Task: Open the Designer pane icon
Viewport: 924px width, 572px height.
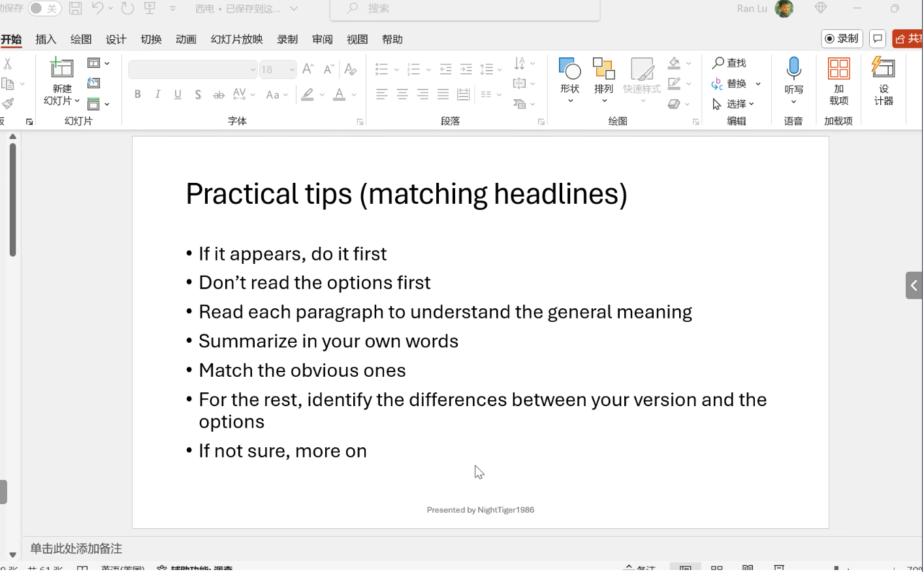Action: (x=883, y=69)
